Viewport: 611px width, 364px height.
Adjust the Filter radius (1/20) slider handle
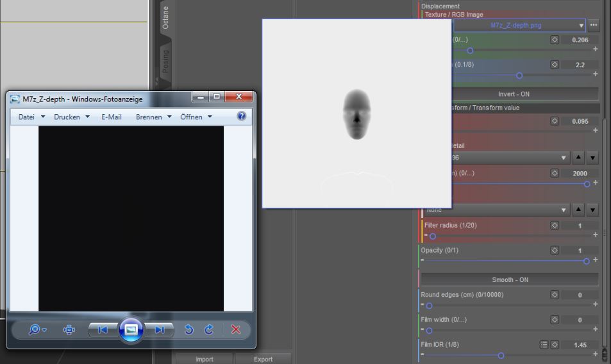pos(433,236)
